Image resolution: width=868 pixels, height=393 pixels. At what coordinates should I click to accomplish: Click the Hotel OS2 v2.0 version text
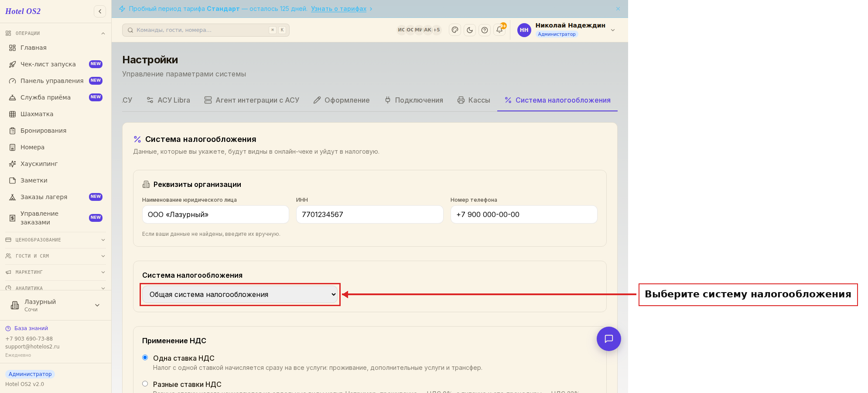click(24, 384)
